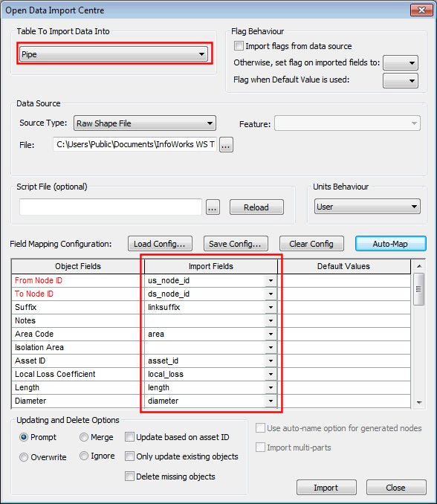
Task: Click the field mapping grid scrollbar thumb
Action: click(x=419, y=289)
